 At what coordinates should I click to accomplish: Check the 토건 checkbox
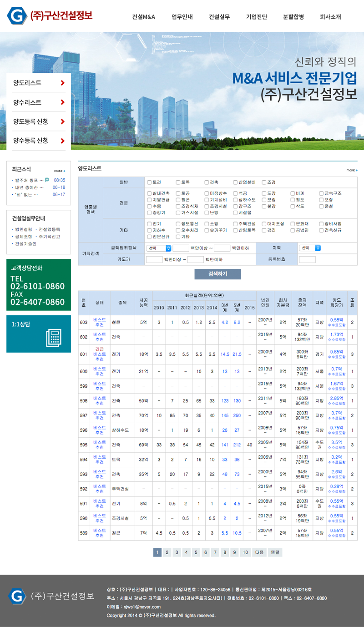point(149,182)
